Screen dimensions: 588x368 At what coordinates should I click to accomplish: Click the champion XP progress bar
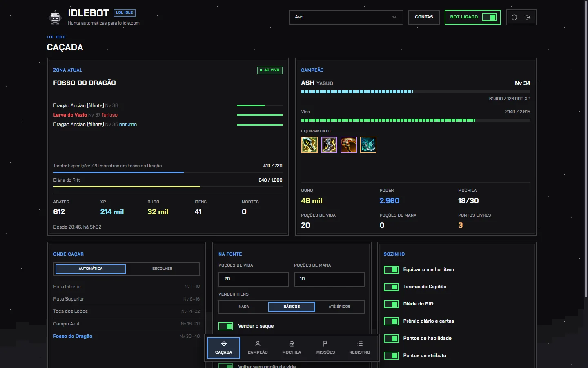point(416,92)
